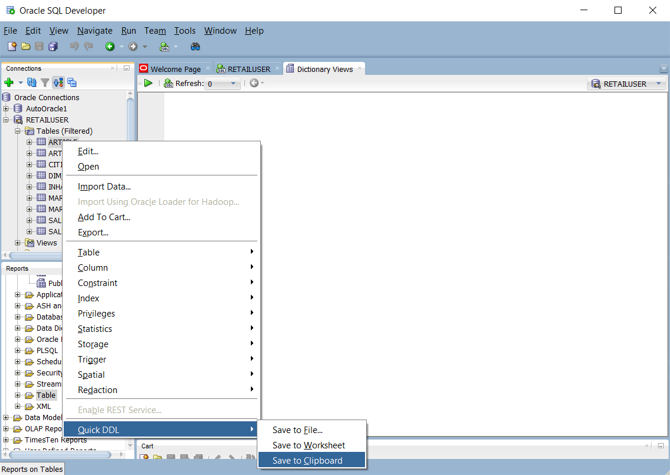Click the green Back navigation arrow icon
This screenshot has width=670, height=475.
[x=110, y=47]
